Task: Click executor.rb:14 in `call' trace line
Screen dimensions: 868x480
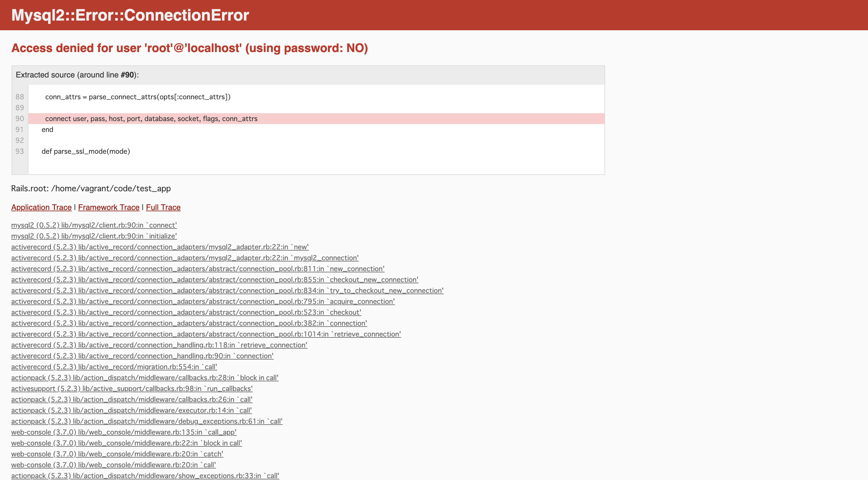Action: coord(131,410)
